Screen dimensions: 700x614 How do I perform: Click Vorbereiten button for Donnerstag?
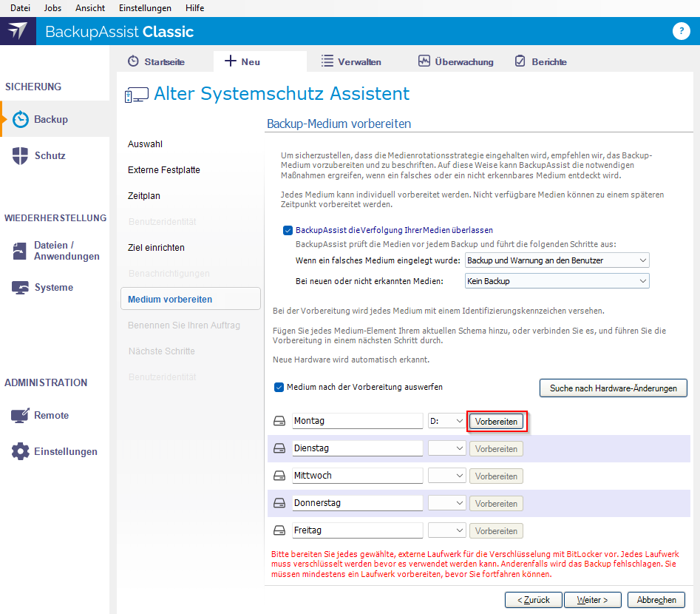pyautogui.click(x=496, y=504)
